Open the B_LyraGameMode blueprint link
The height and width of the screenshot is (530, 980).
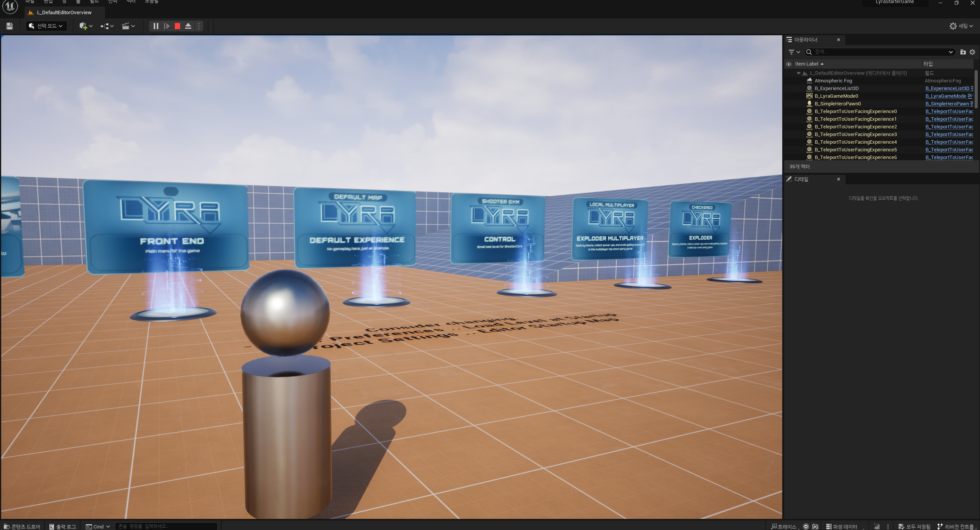click(946, 96)
